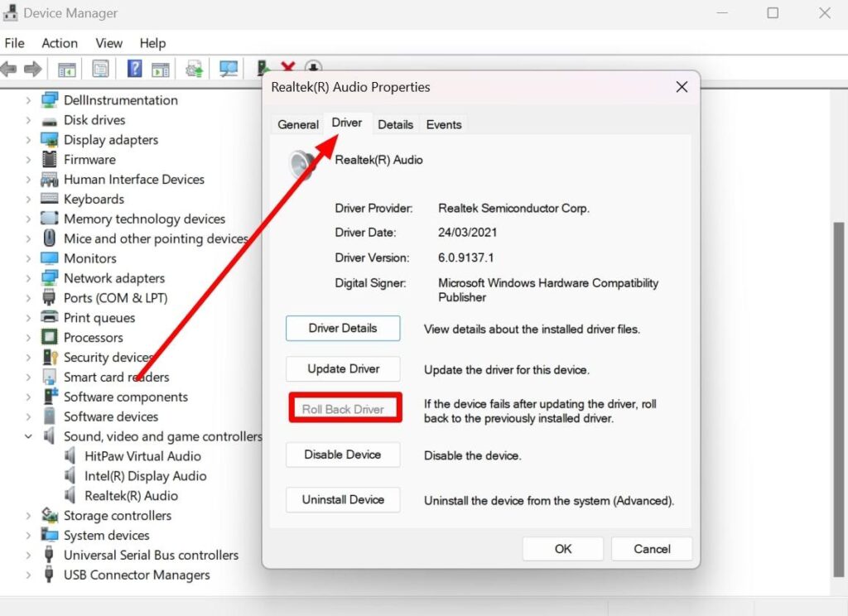
Task: Select Realtek(R) Audio in the device tree
Action: (132, 496)
